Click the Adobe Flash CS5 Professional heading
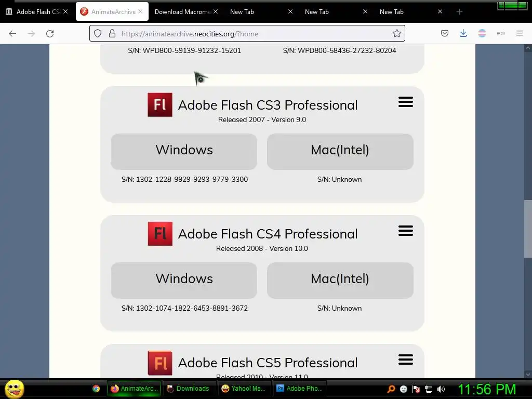This screenshot has width=532, height=399. click(x=268, y=363)
